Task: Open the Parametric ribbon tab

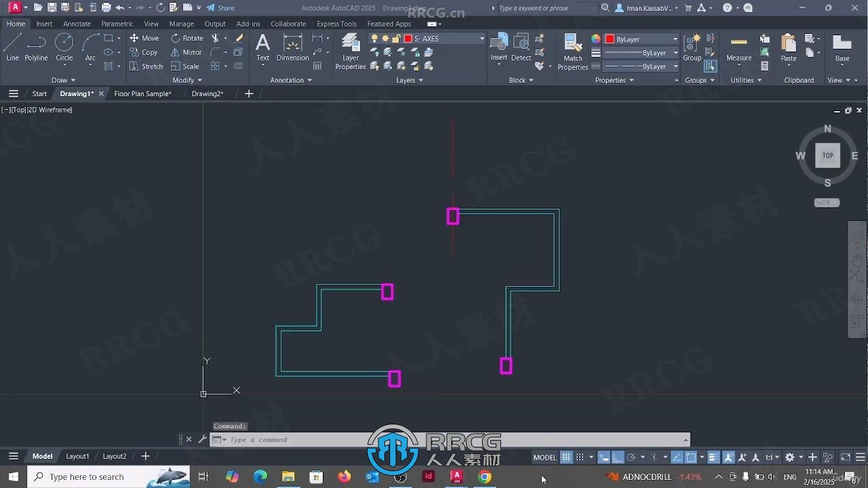Action: click(x=117, y=24)
